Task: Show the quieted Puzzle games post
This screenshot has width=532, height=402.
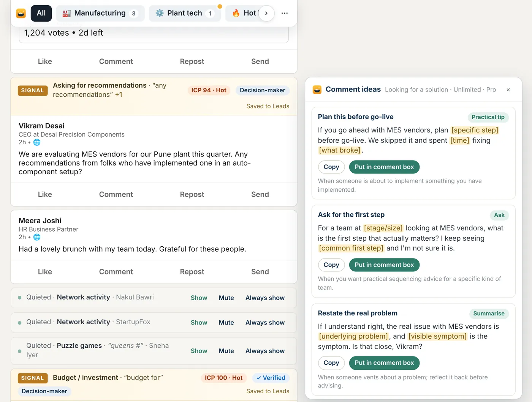Action: [199, 351]
